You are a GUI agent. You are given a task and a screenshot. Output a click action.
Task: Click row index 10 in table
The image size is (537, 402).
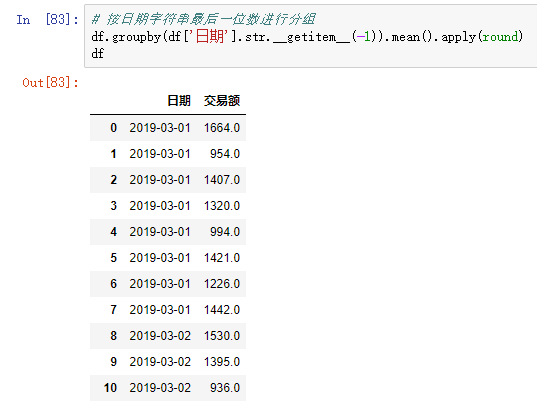coord(110,388)
